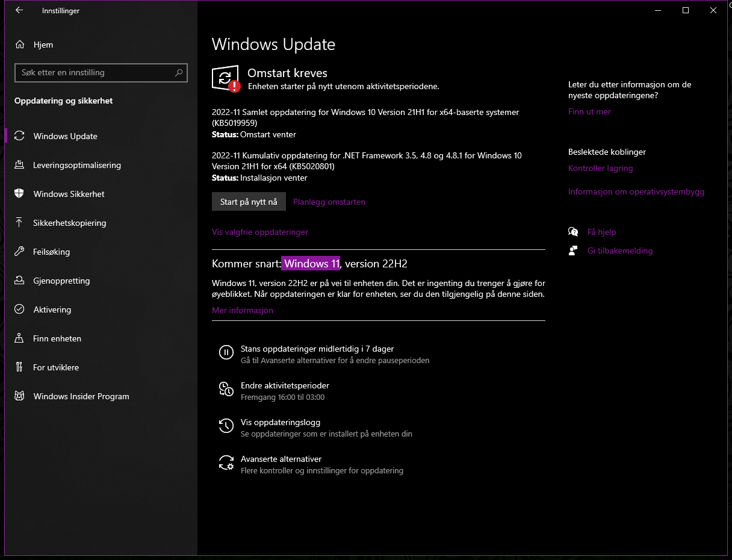Image resolution: width=732 pixels, height=560 pixels.
Task: Select Gjenoppretting in the sidebar
Action: pyautogui.click(x=101, y=281)
